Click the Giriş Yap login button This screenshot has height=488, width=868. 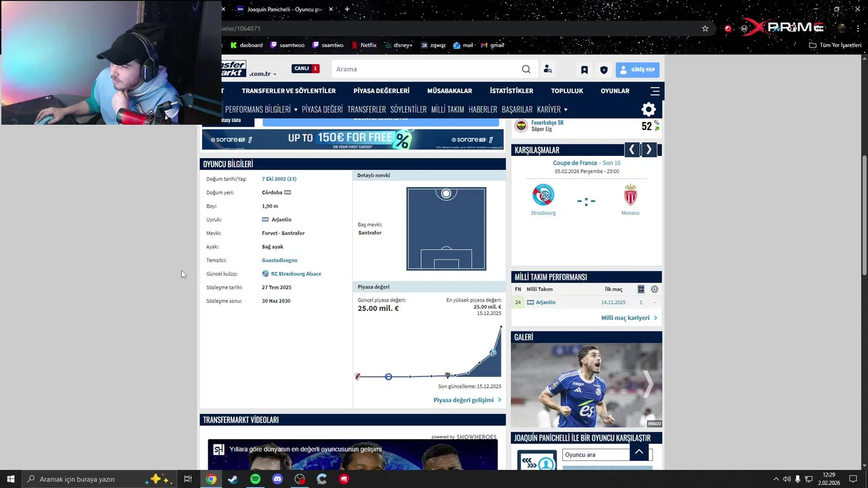(637, 70)
